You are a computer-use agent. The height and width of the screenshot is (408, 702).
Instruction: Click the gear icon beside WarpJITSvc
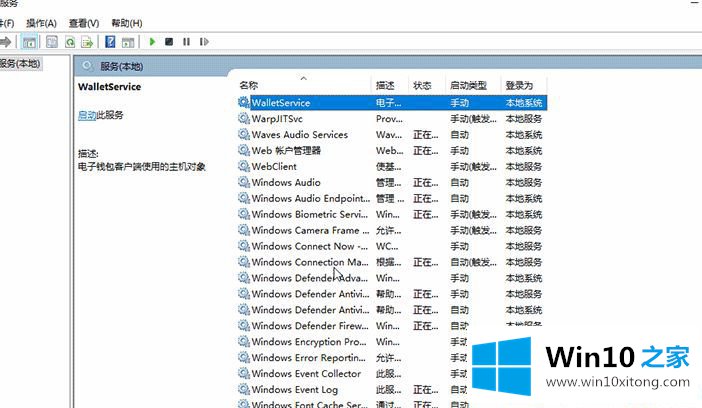(x=244, y=118)
